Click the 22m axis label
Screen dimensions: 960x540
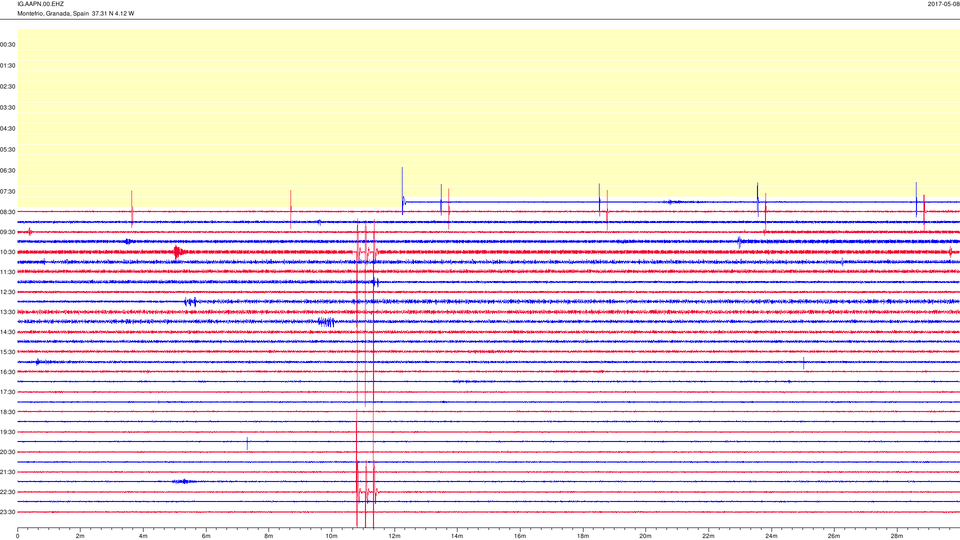[x=708, y=536]
